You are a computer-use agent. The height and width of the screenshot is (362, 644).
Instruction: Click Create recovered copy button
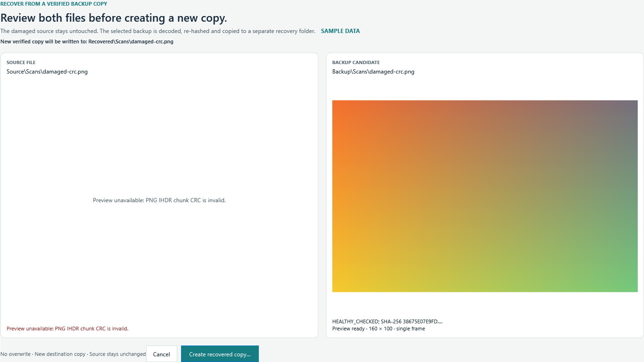220,354
